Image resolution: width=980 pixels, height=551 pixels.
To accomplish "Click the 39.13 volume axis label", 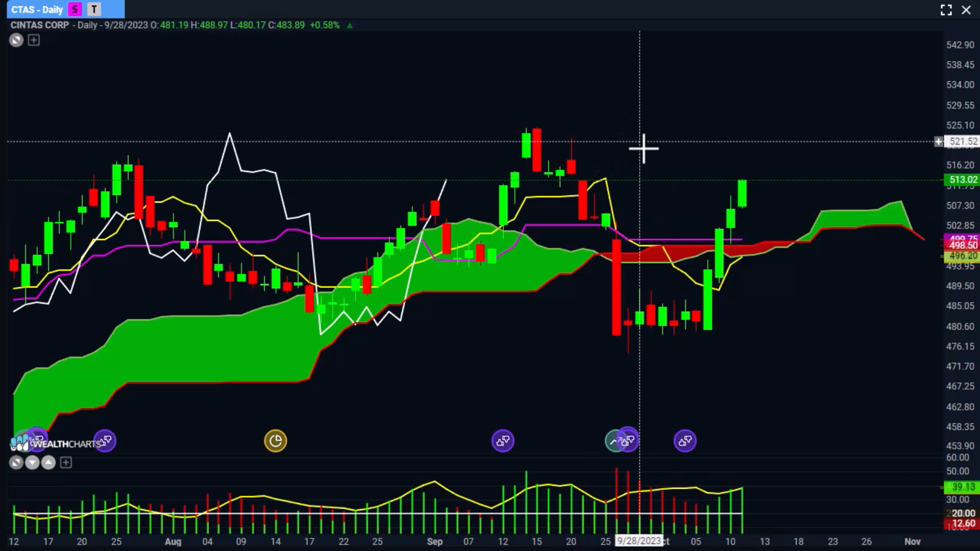I will pos(962,487).
